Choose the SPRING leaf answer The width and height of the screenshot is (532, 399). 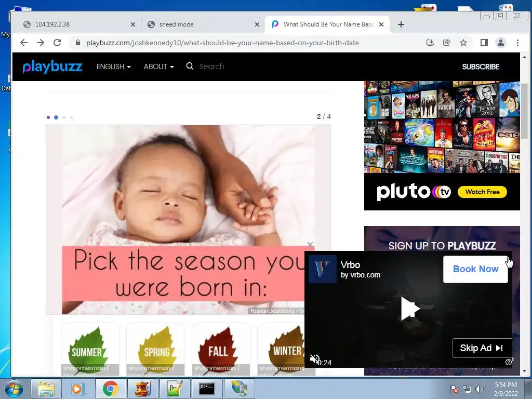point(155,350)
